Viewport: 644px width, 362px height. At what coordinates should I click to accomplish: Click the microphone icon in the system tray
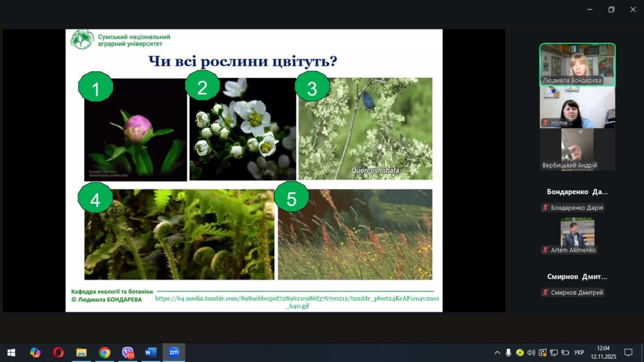(508, 353)
